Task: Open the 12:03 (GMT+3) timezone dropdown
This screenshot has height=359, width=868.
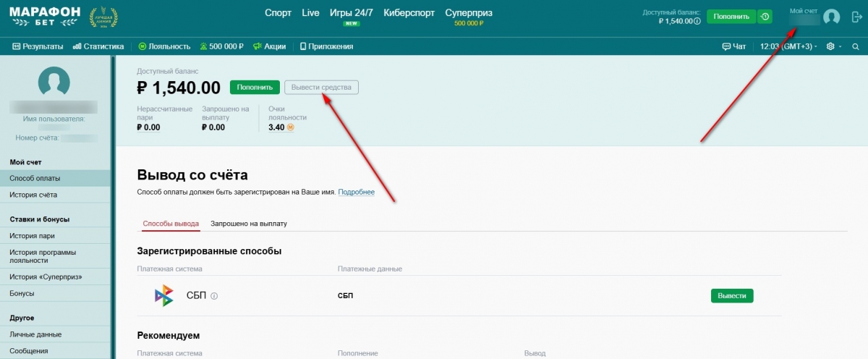Action: point(788,46)
